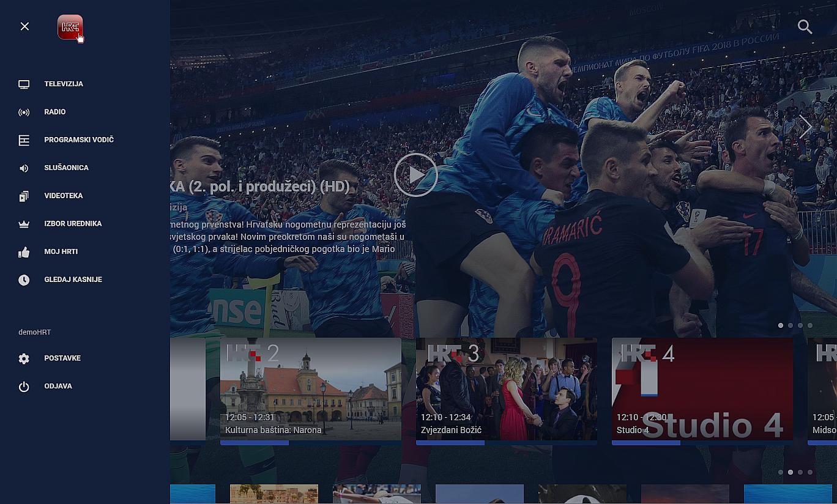Click the Moj HRTi thumbs-up icon

24,252
